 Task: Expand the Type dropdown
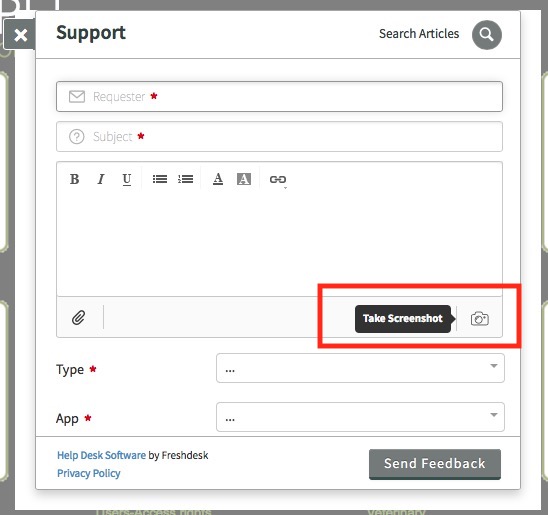[x=360, y=368]
